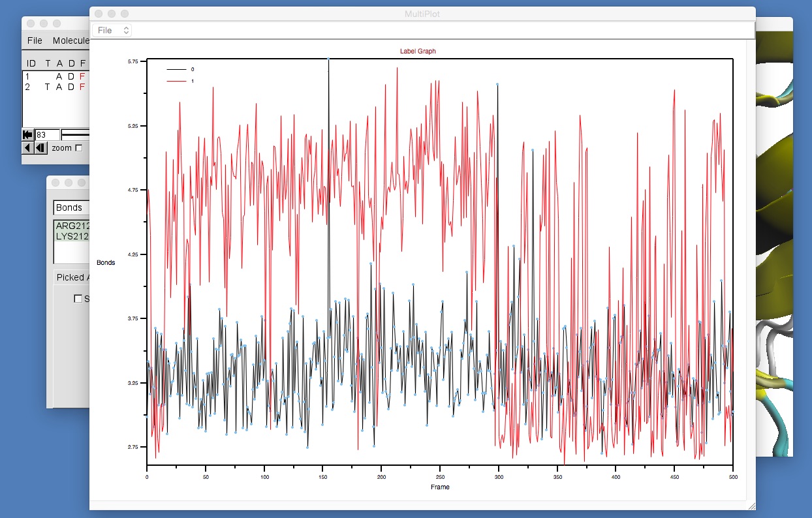Click the animation frame slider track

(76, 134)
